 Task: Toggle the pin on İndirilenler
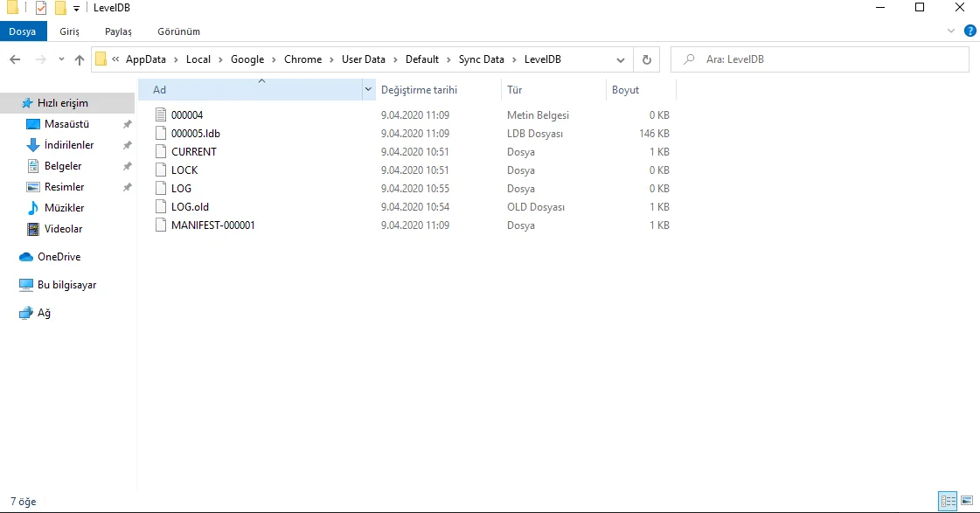pyautogui.click(x=127, y=145)
